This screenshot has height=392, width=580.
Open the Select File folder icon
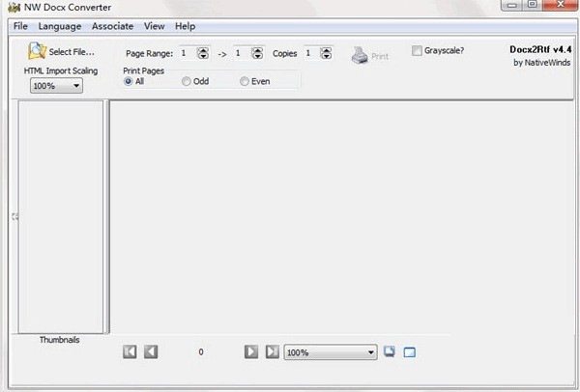coord(37,51)
